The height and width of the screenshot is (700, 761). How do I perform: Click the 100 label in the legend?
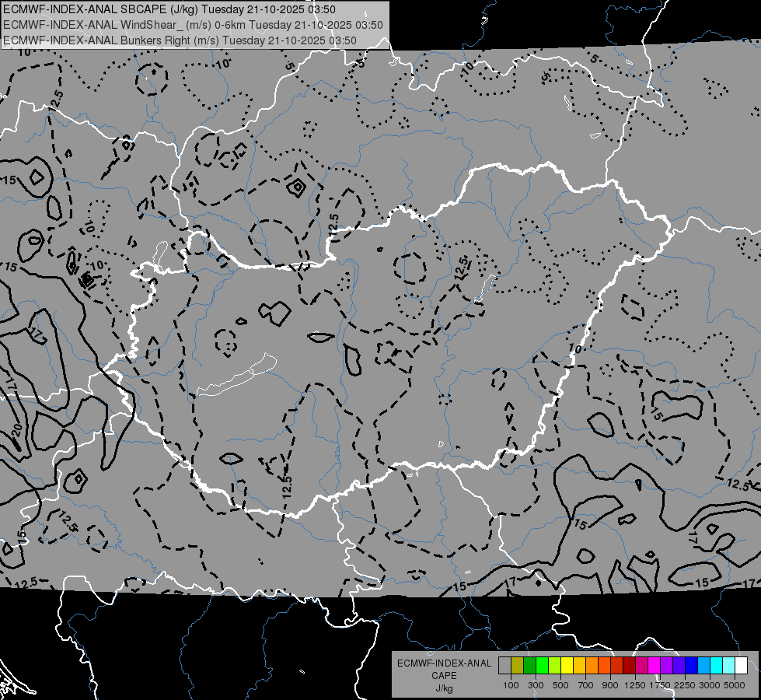tap(511, 685)
